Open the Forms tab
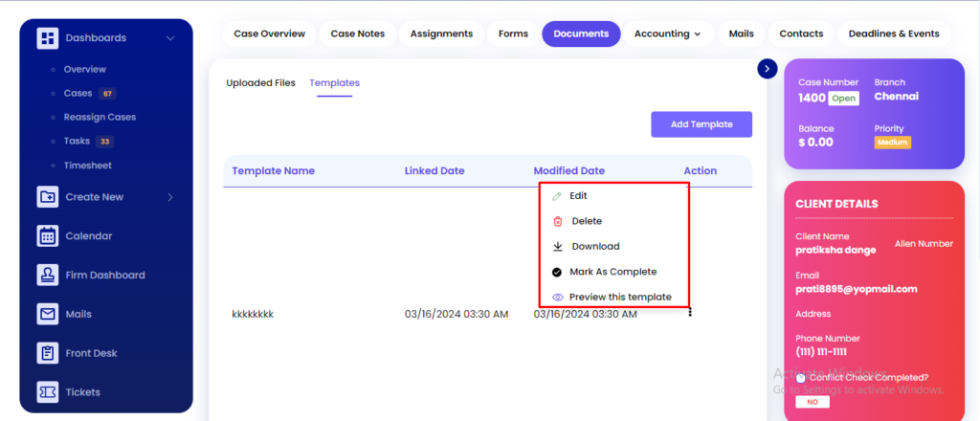The height and width of the screenshot is (421, 980). [x=513, y=33]
